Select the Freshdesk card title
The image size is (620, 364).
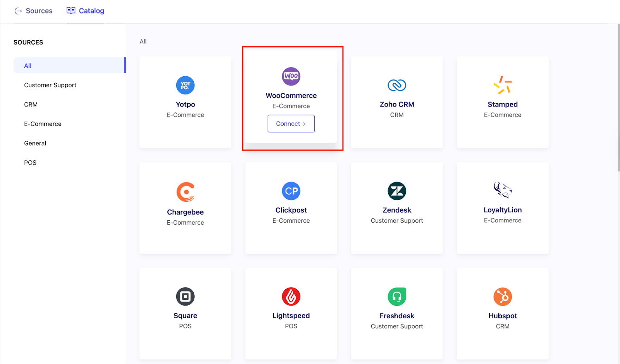[397, 316]
